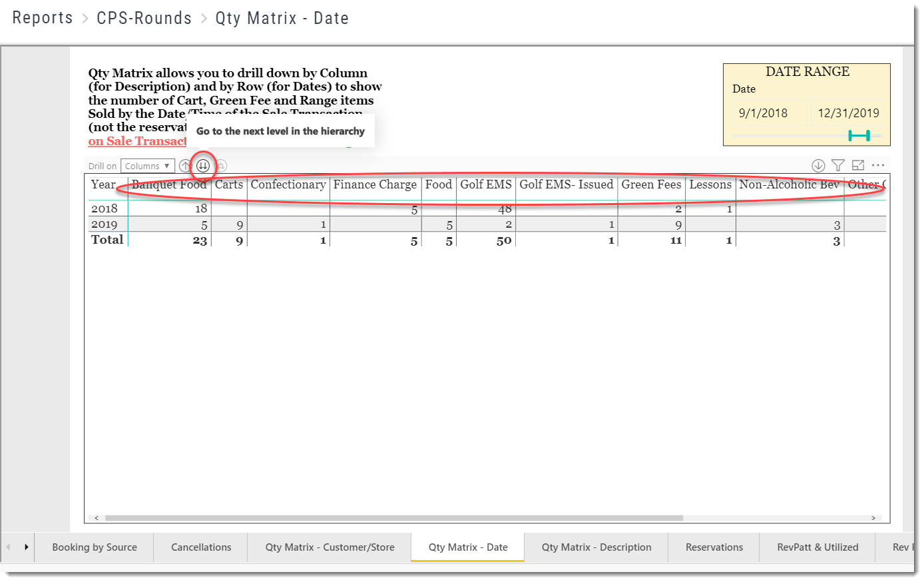The image size is (924, 582).
Task: Open the Cancellations report page
Action: click(x=200, y=547)
